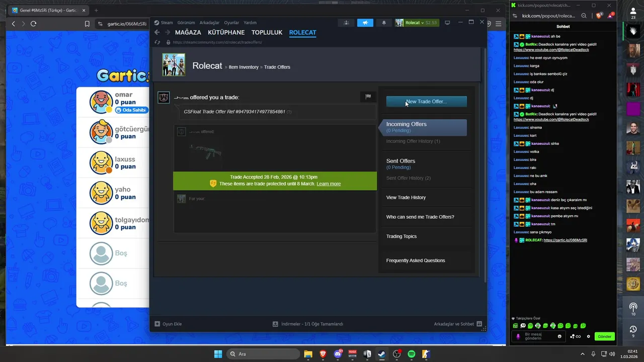Open Steam announcements megaphone icon
This screenshot has width=644, height=362.
coord(365,23)
